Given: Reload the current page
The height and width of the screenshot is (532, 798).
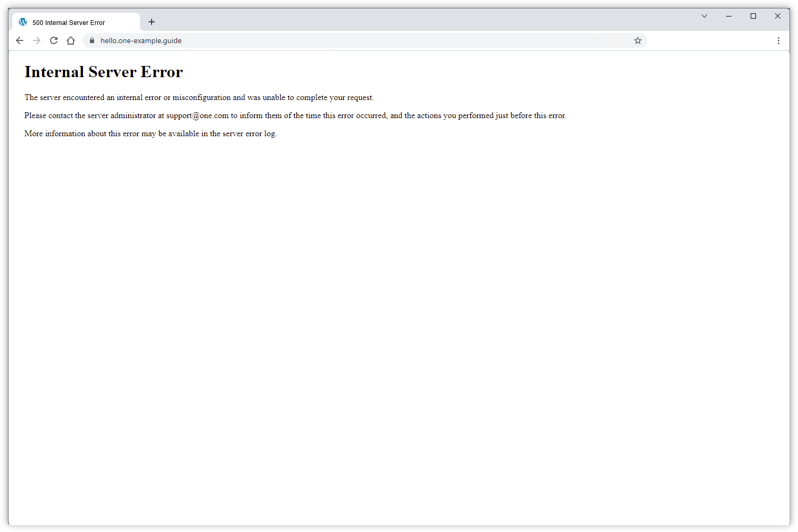Looking at the screenshot, I should coord(54,40).
